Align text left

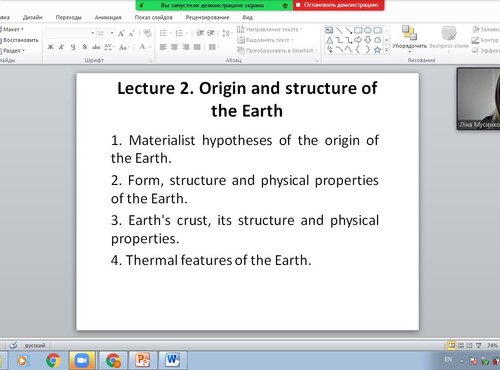tap(163, 47)
